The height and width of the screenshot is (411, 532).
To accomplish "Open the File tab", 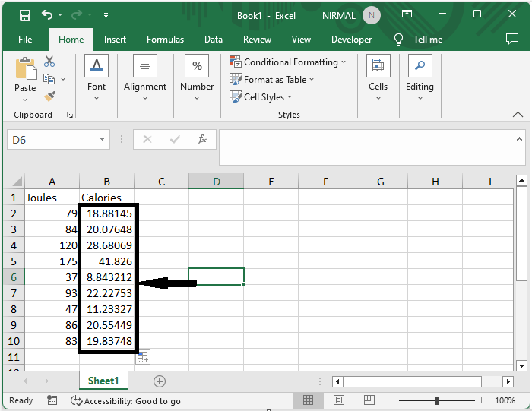I will [25, 40].
